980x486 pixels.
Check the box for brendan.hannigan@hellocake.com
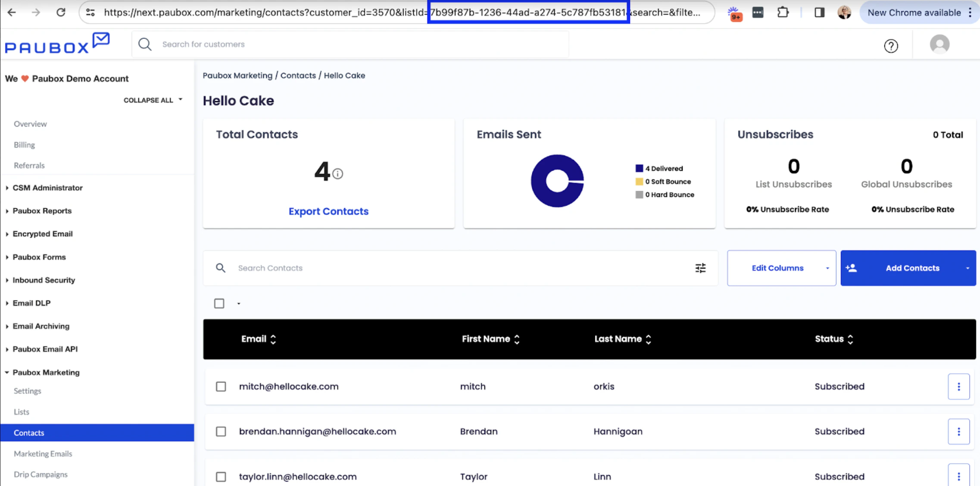coord(221,431)
